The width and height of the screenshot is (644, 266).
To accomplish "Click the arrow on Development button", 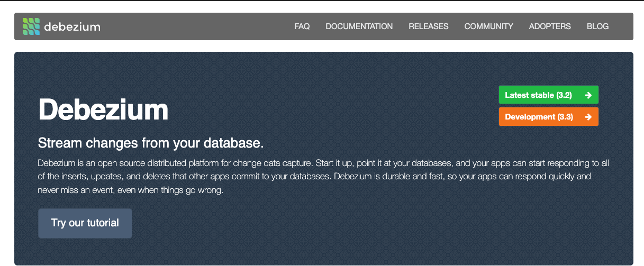I will (x=588, y=117).
